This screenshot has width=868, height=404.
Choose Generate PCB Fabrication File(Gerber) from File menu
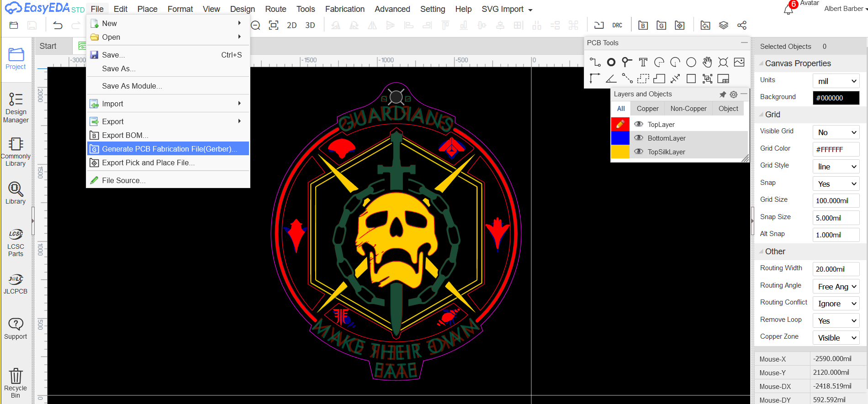point(168,149)
